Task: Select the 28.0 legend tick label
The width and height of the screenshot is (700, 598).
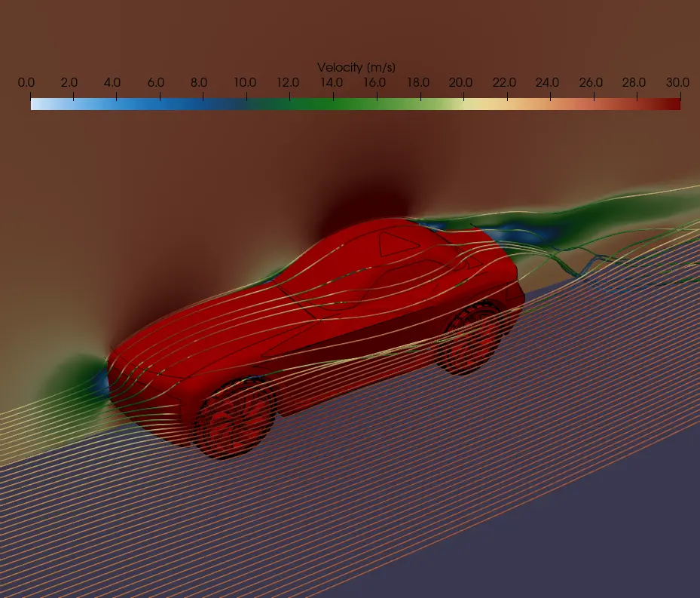Action: (634, 83)
